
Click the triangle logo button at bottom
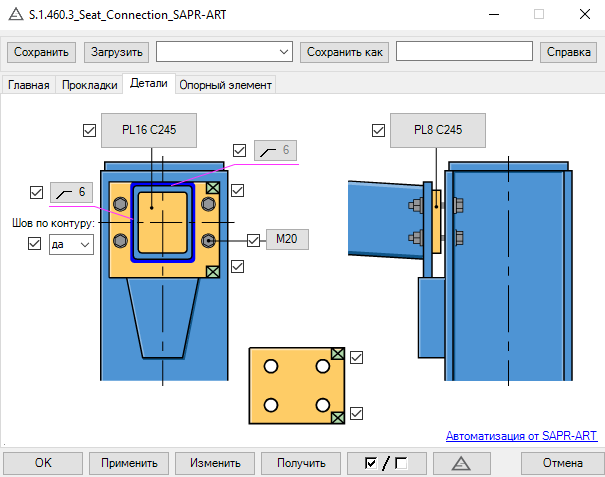pos(462,463)
